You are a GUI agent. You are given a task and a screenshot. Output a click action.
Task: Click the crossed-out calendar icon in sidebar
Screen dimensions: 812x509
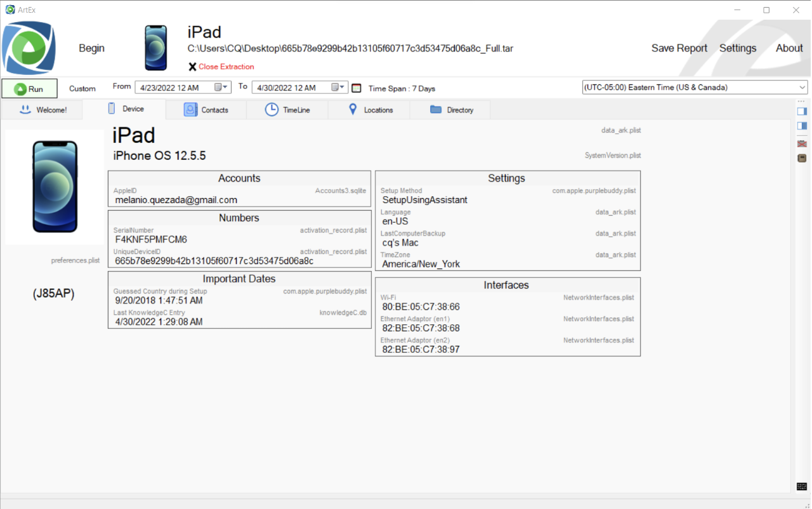click(x=802, y=144)
